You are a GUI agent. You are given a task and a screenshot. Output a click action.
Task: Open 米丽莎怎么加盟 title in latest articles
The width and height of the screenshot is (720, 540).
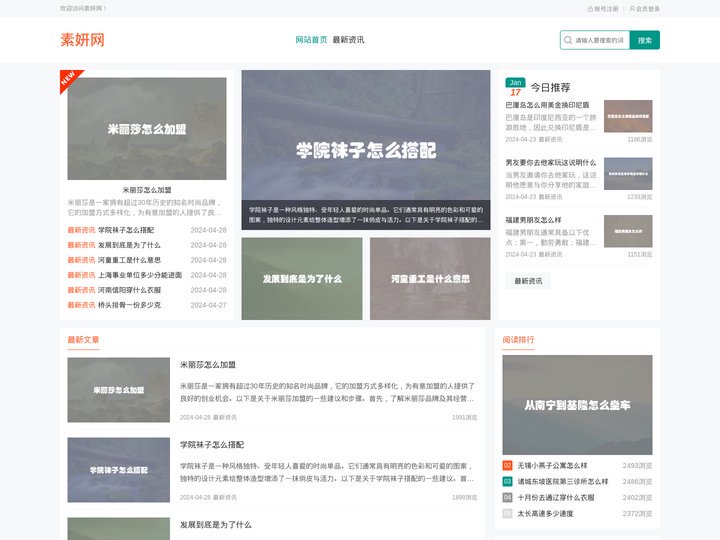pos(208,365)
